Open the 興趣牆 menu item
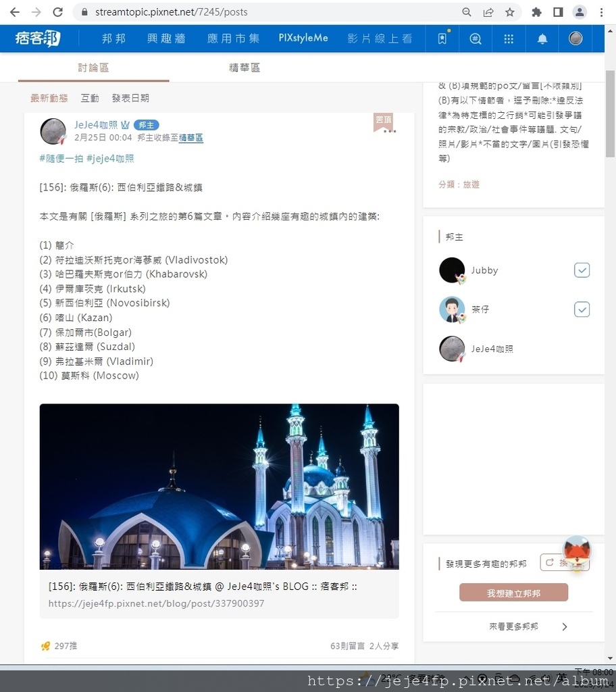 tap(166, 39)
